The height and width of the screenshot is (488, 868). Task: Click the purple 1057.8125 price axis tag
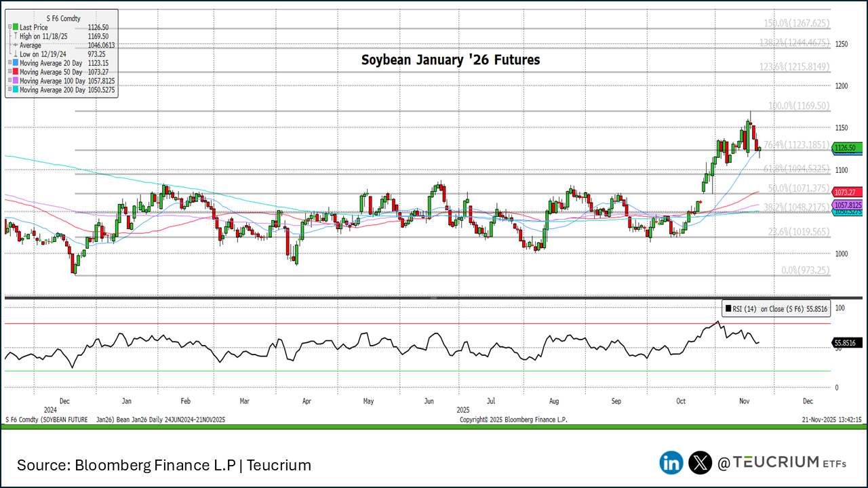tap(848, 205)
